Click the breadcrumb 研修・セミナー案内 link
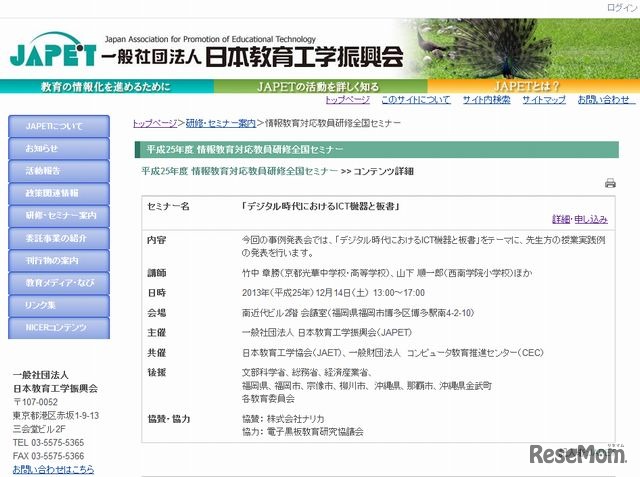Screen dimensions: 640x477 tap(220, 123)
